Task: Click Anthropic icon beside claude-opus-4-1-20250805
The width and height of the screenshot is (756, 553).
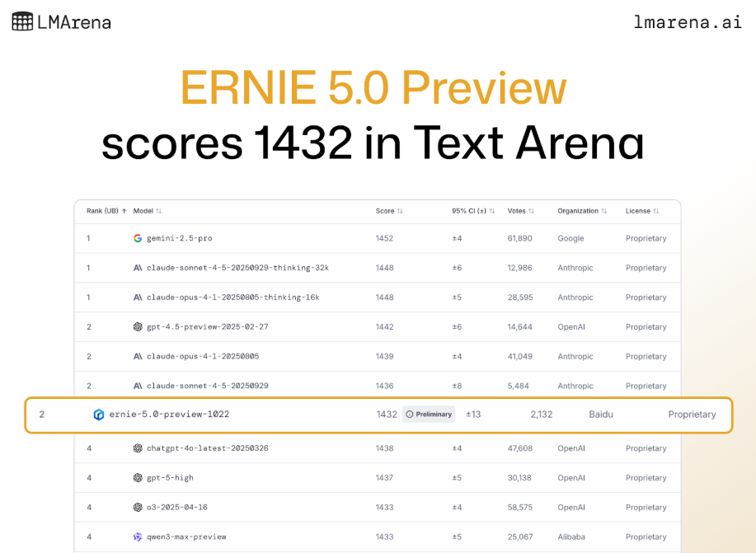Action: point(138,356)
